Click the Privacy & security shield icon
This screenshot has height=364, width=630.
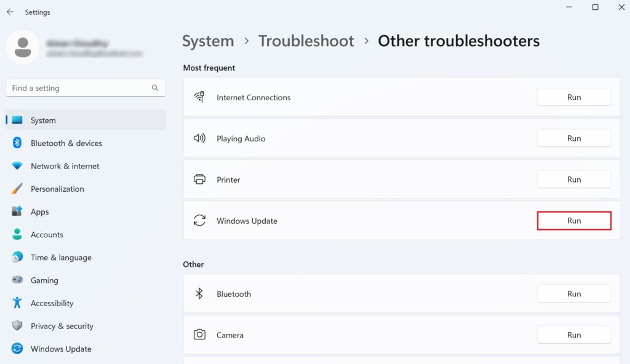(17, 326)
